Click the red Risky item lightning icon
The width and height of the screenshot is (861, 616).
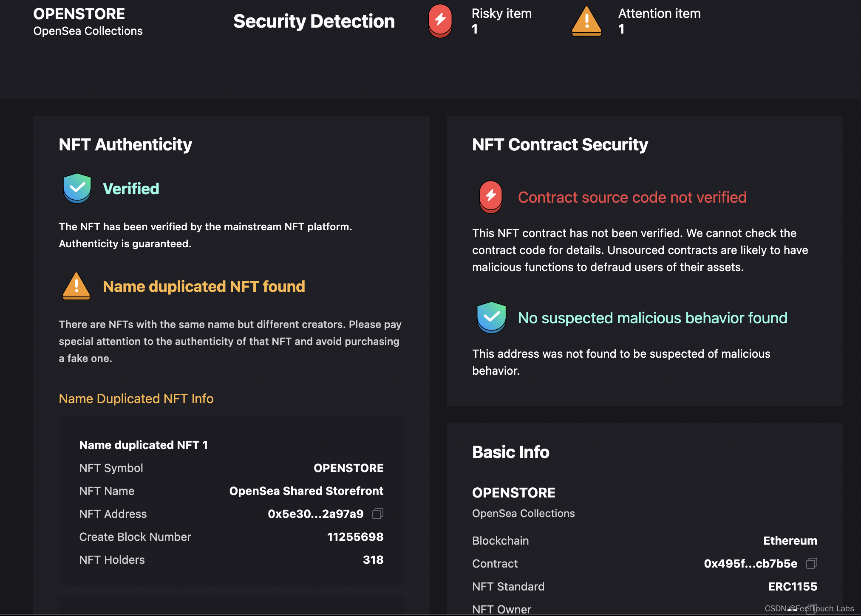pos(440,20)
